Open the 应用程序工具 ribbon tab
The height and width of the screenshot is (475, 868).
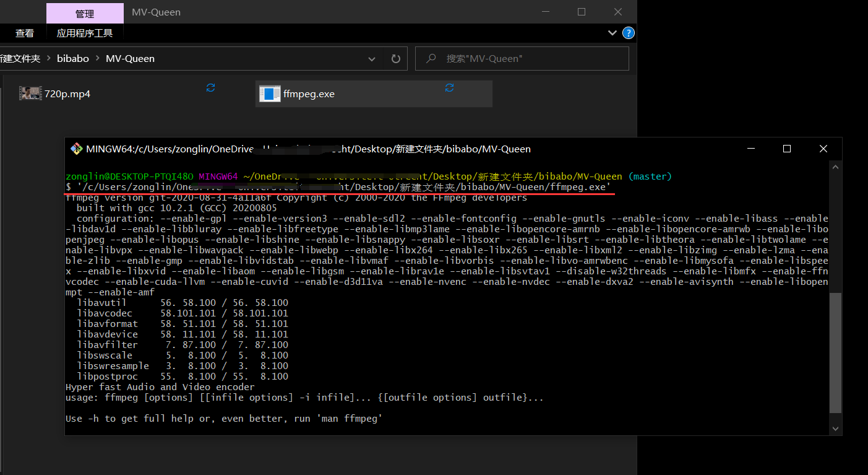tap(85, 33)
